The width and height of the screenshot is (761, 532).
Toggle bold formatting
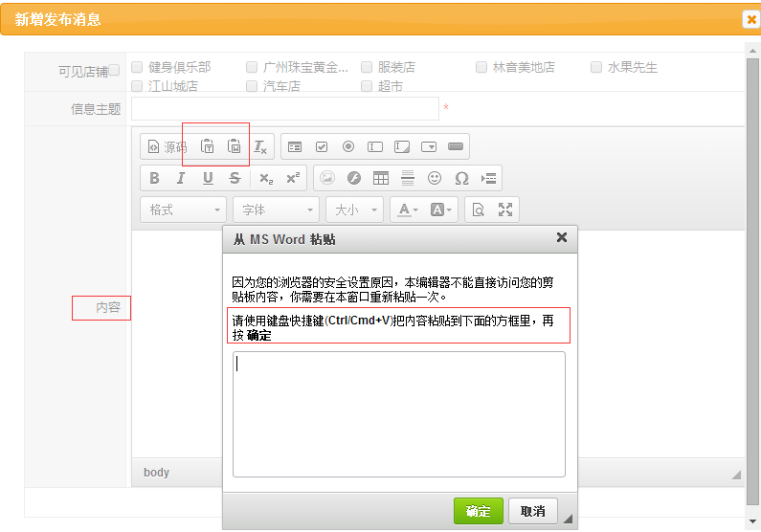click(154, 178)
